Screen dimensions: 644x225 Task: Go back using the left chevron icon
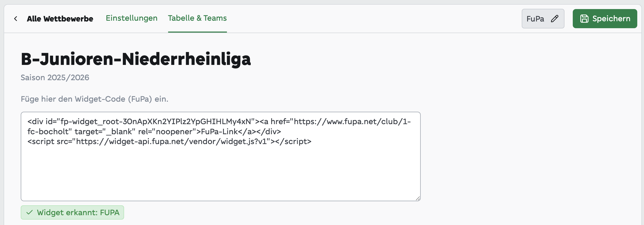click(x=16, y=19)
